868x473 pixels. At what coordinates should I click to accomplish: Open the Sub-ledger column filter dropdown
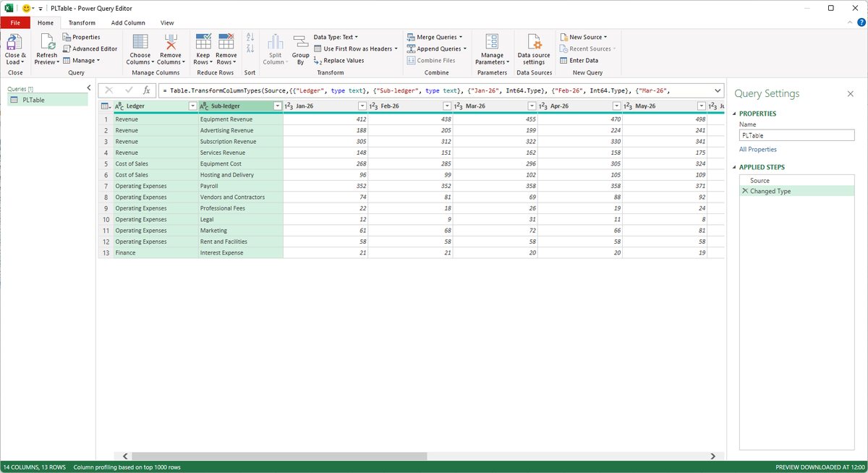point(277,106)
